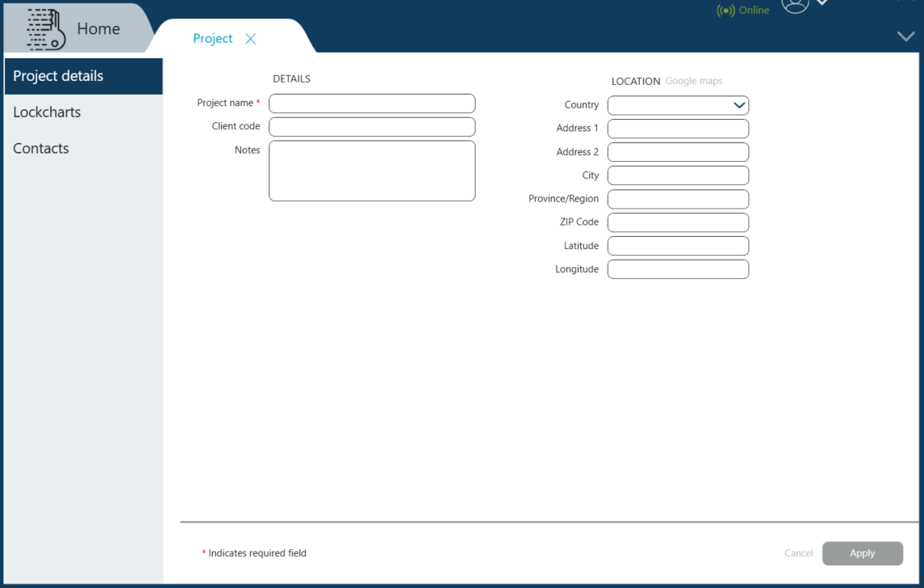Select Project details in the sidebar
This screenshot has width=924, height=588.
click(x=58, y=76)
